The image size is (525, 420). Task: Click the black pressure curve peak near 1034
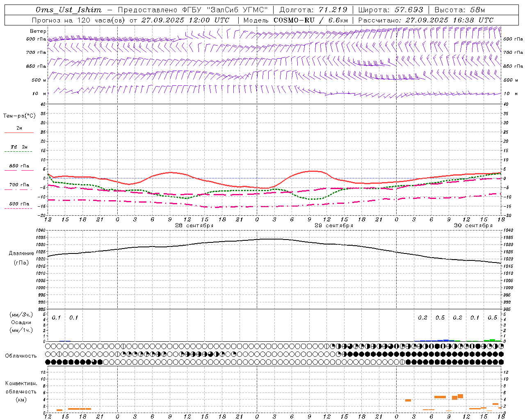[272, 239]
